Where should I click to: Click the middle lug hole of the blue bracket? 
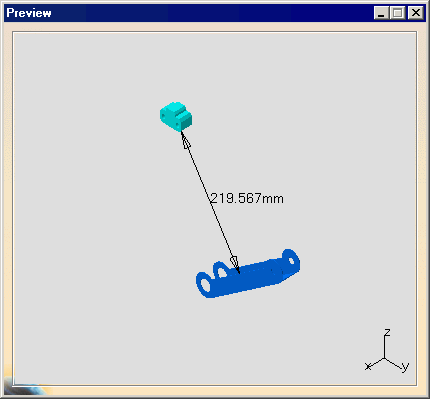click(221, 272)
